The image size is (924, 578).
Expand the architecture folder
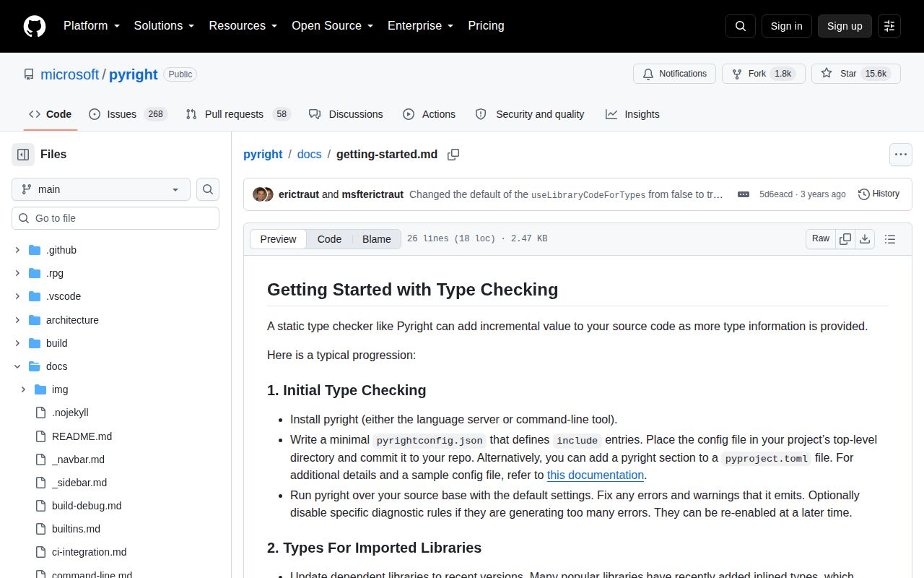(x=17, y=320)
